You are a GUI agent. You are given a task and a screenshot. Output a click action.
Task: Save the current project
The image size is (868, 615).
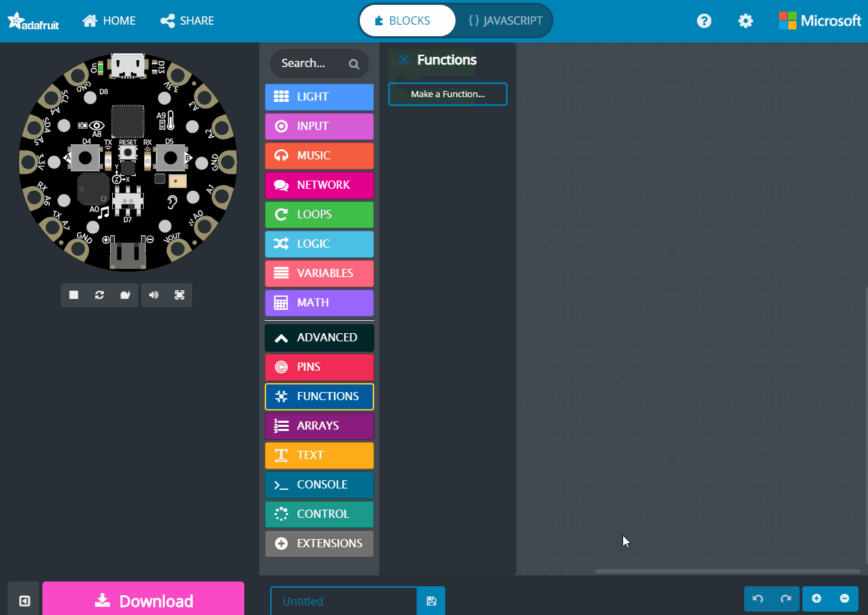431,601
